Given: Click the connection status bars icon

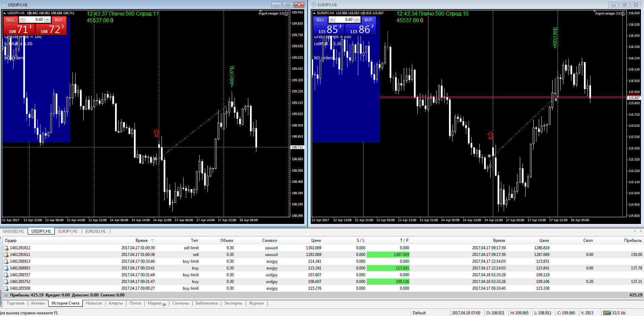Looking at the screenshot, I should (x=607, y=313).
